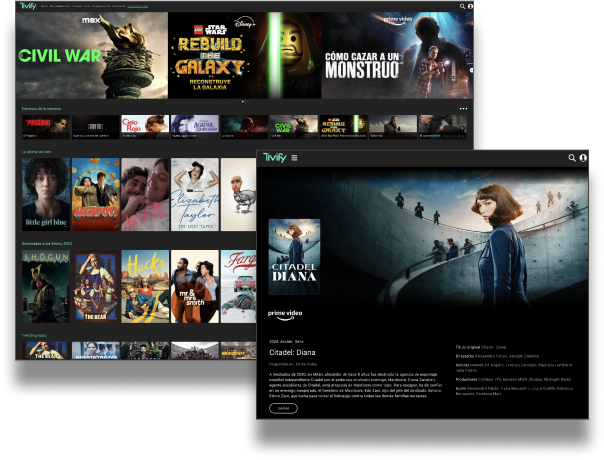The image size is (604, 460).
Task: Select the Agatha thumbnail in the weekly releases row
Action: 195,127
